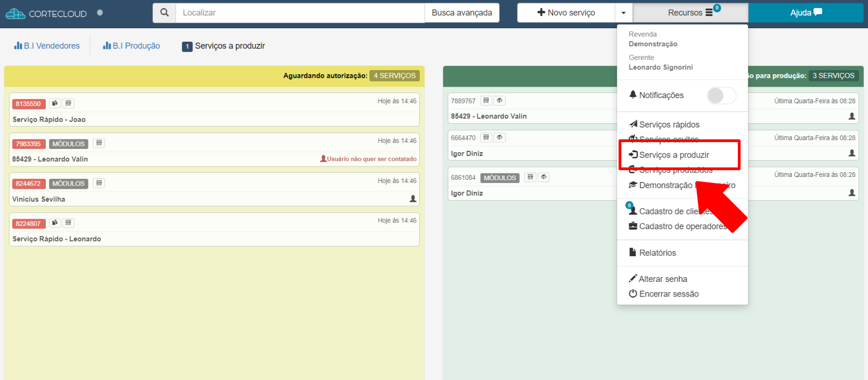
Task: Click the Vinicius Sevilha card name
Action: click(x=39, y=199)
